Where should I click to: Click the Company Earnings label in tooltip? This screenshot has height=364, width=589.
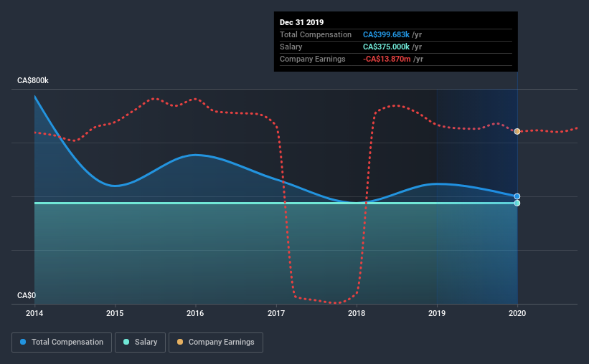coord(313,59)
